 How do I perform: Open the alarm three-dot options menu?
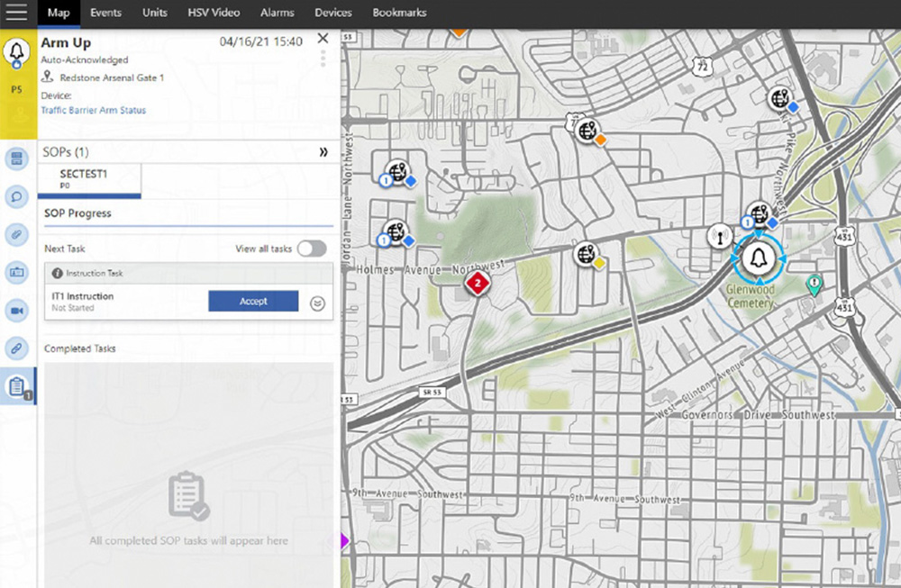coord(323,59)
